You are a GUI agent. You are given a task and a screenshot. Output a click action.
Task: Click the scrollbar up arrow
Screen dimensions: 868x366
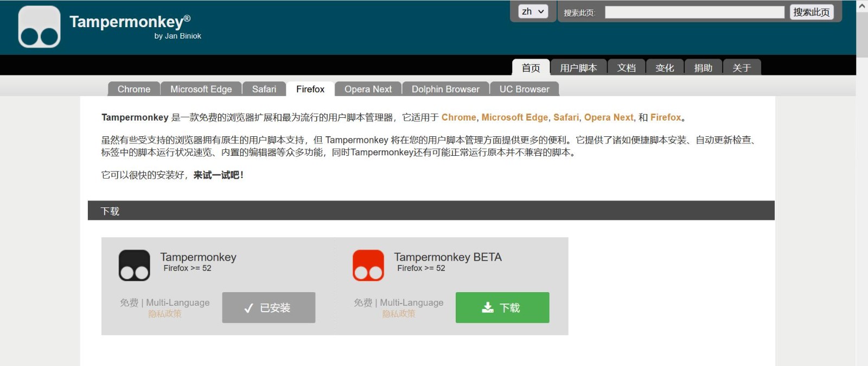(x=862, y=6)
